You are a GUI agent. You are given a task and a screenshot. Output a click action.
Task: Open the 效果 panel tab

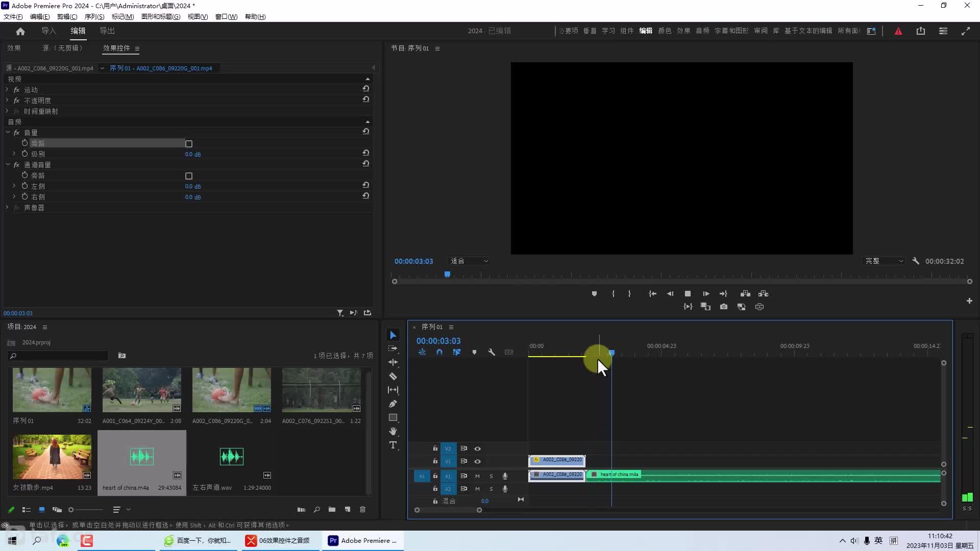coord(14,48)
